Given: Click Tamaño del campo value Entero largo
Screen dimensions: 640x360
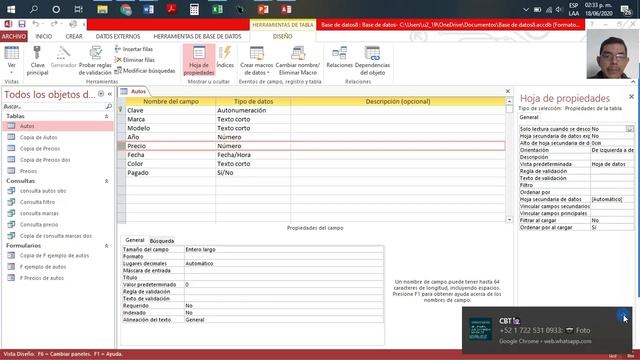Looking at the screenshot, I should pyautogui.click(x=284, y=249).
